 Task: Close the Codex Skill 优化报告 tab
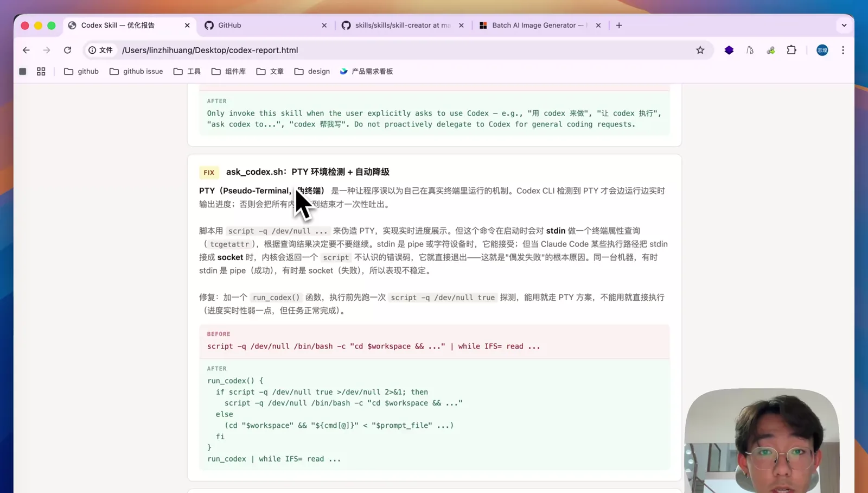coord(187,25)
